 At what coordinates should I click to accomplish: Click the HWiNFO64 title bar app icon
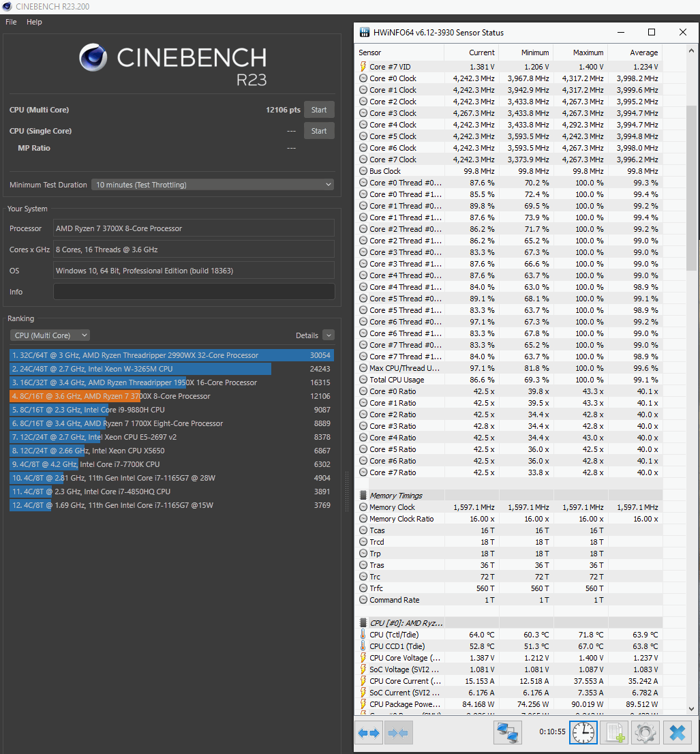coord(365,32)
